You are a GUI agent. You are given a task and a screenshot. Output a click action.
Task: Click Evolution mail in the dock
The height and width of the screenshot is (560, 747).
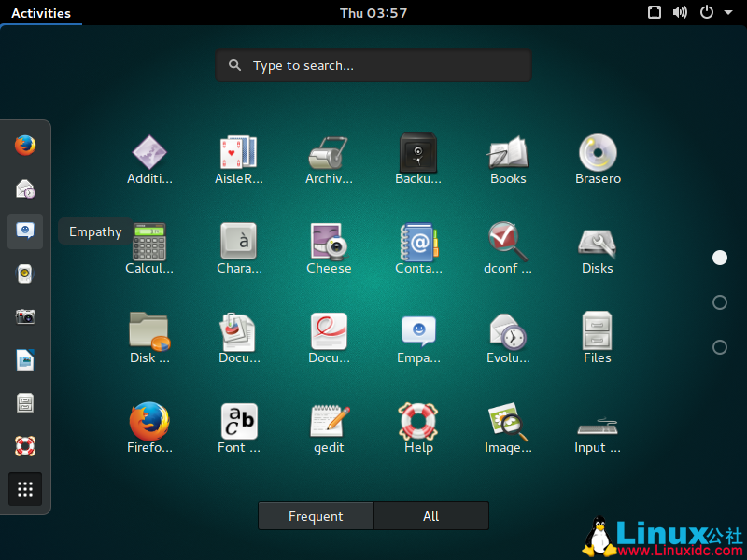25,189
